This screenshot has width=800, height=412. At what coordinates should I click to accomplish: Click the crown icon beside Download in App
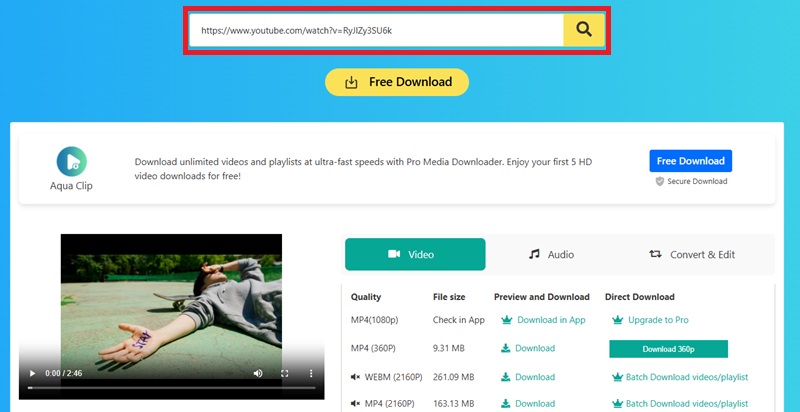[x=506, y=320]
